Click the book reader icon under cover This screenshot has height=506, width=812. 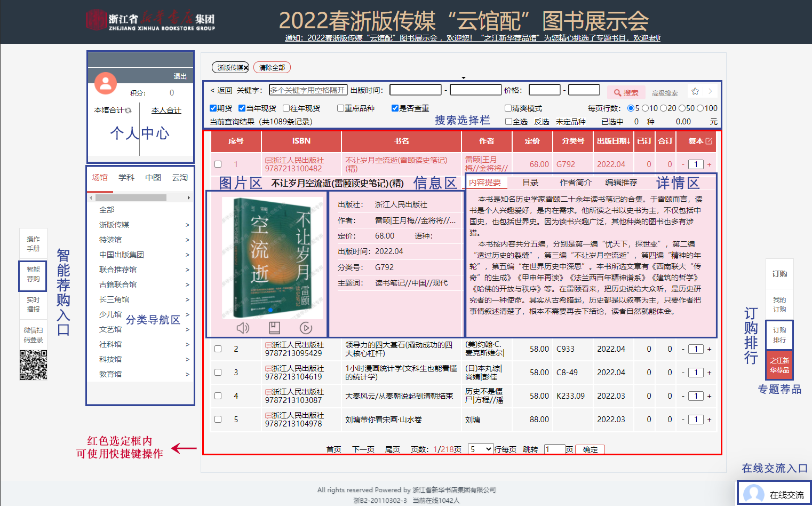point(274,328)
